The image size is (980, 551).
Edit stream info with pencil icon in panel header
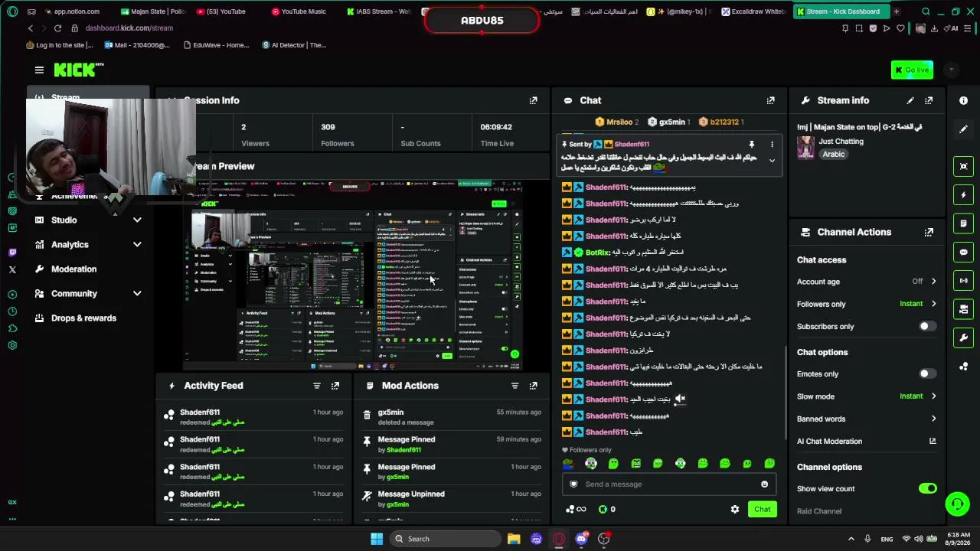(x=910, y=100)
